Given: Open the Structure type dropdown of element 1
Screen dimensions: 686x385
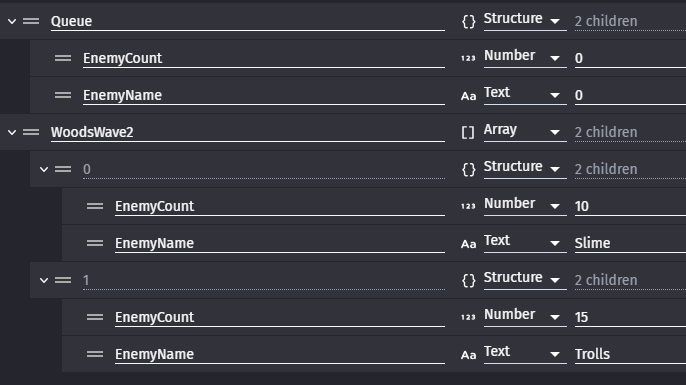Looking at the screenshot, I should pos(525,279).
